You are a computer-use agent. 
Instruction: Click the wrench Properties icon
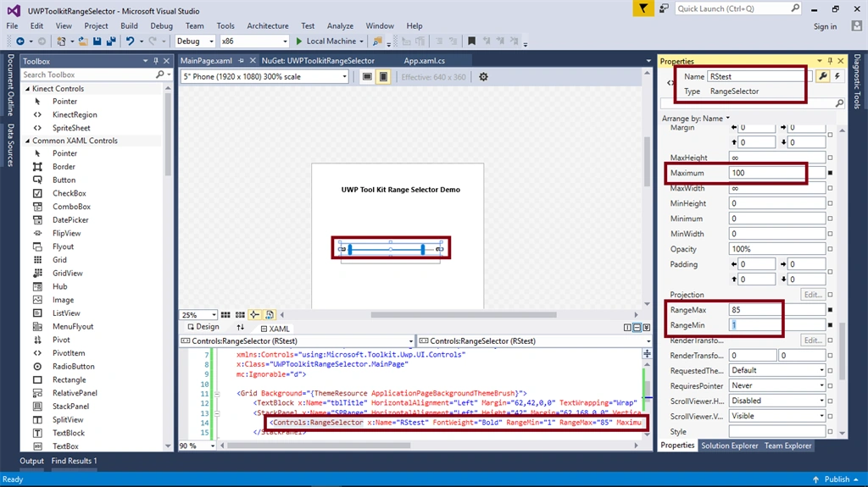pos(823,76)
